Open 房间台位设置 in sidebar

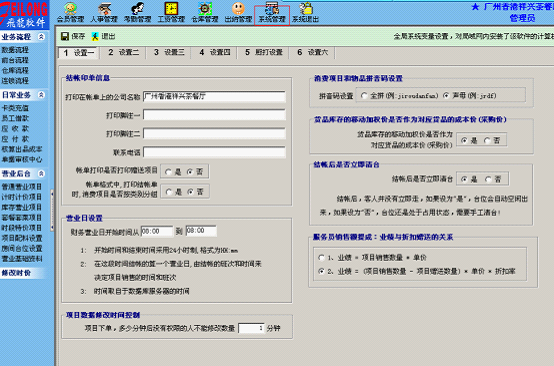[x=22, y=248]
